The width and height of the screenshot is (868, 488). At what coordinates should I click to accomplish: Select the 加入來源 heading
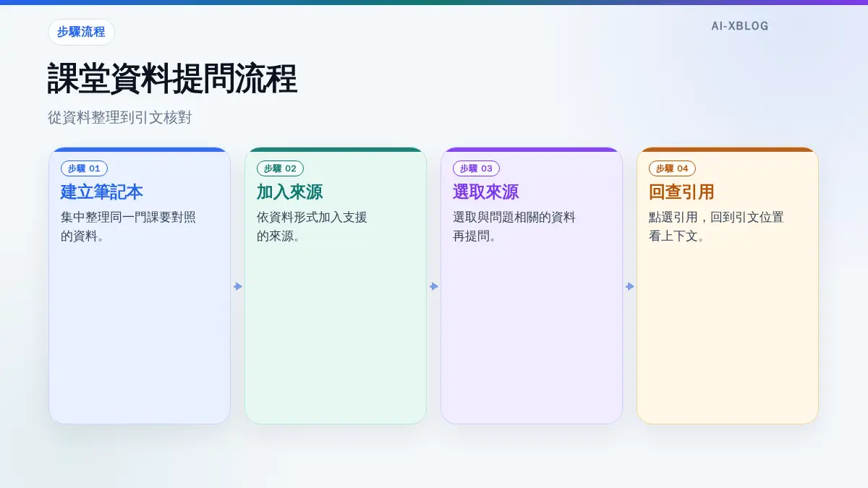click(x=289, y=192)
